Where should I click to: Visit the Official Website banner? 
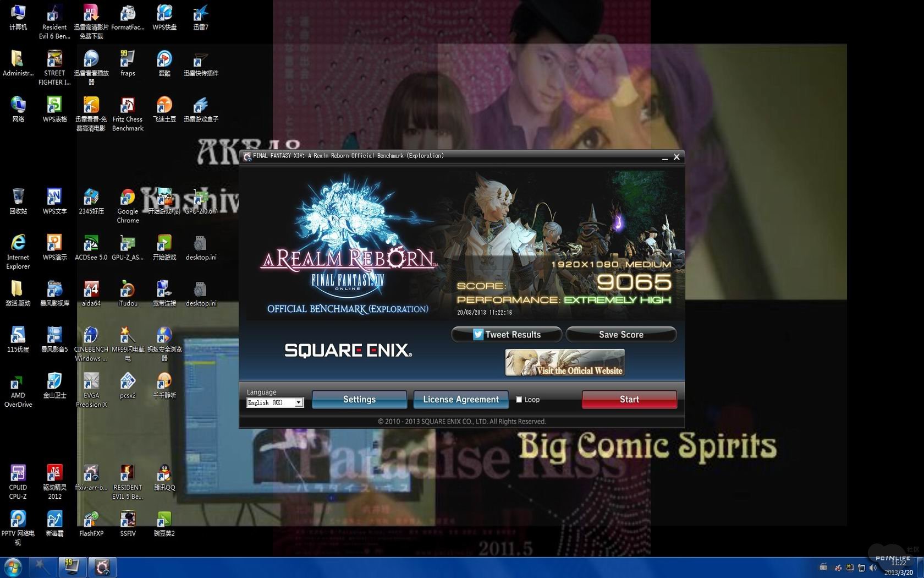coord(565,363)
